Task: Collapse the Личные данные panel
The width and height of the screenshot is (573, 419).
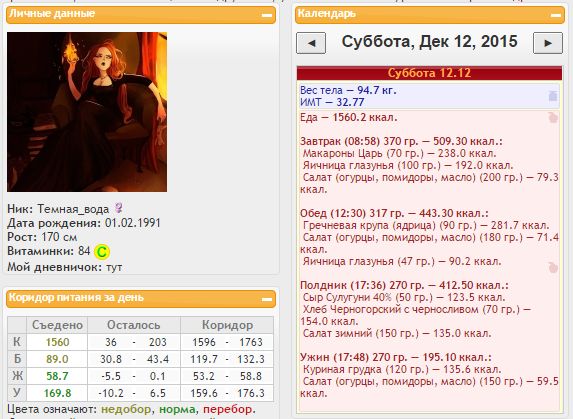Action: tap(267, 15)
